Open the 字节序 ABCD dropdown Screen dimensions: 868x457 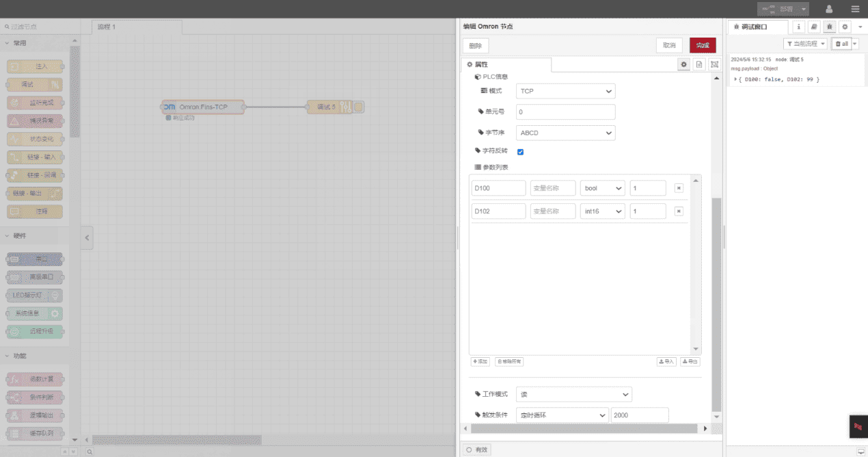tap(565, 132)
